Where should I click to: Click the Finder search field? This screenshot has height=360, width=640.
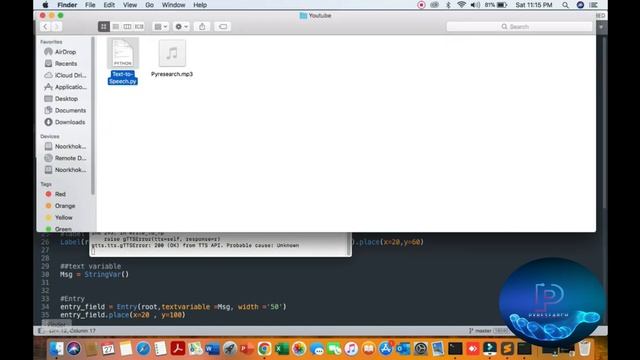coord(519,27)
